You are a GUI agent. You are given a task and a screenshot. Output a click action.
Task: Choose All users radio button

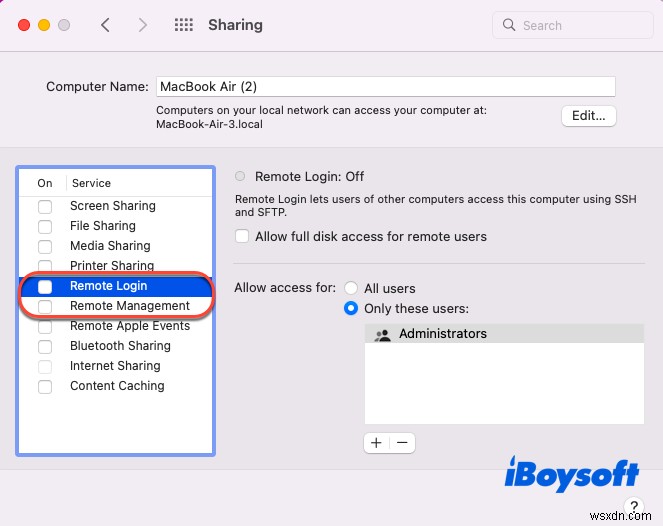(351, 288)
